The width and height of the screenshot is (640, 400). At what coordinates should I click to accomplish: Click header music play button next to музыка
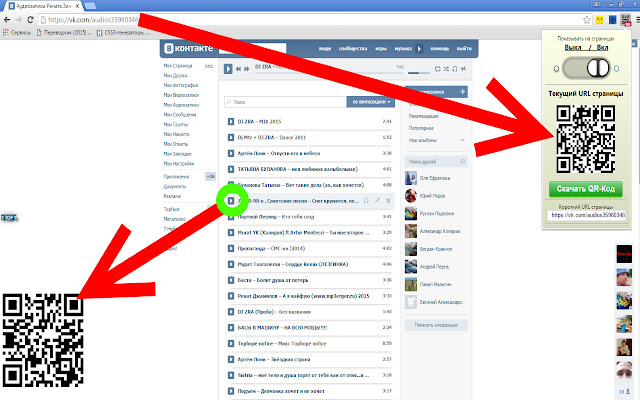pos(419,49)
